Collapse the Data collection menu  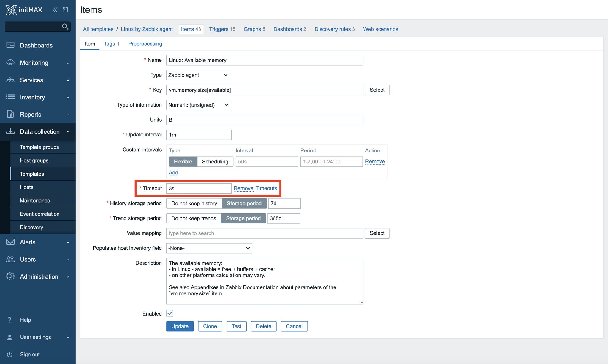[68, 132]
